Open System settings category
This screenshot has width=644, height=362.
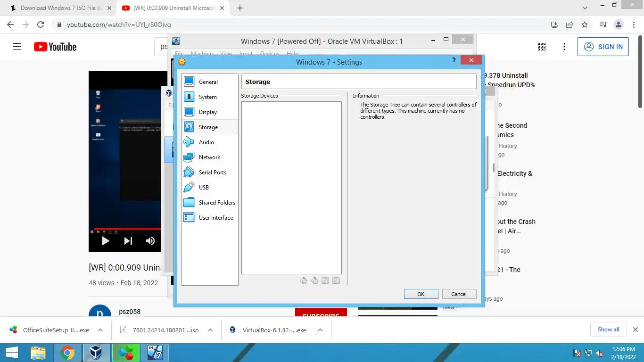210,97
